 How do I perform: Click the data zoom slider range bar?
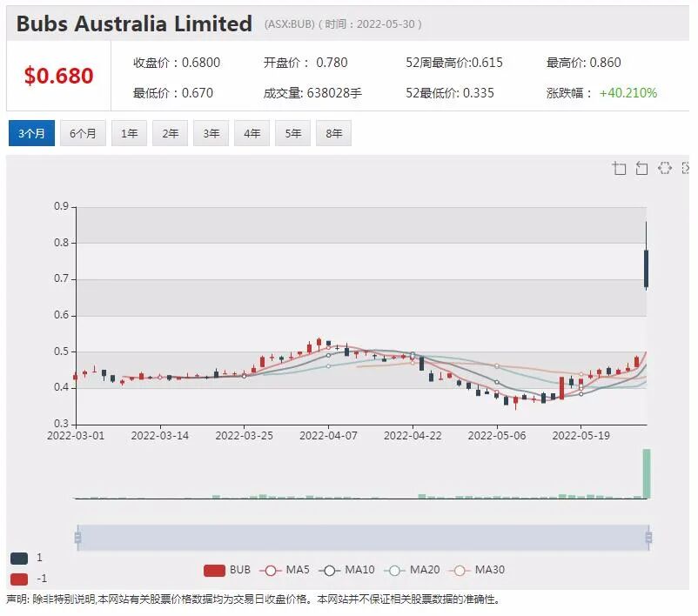pyautogui.click(x=363, y=538)
